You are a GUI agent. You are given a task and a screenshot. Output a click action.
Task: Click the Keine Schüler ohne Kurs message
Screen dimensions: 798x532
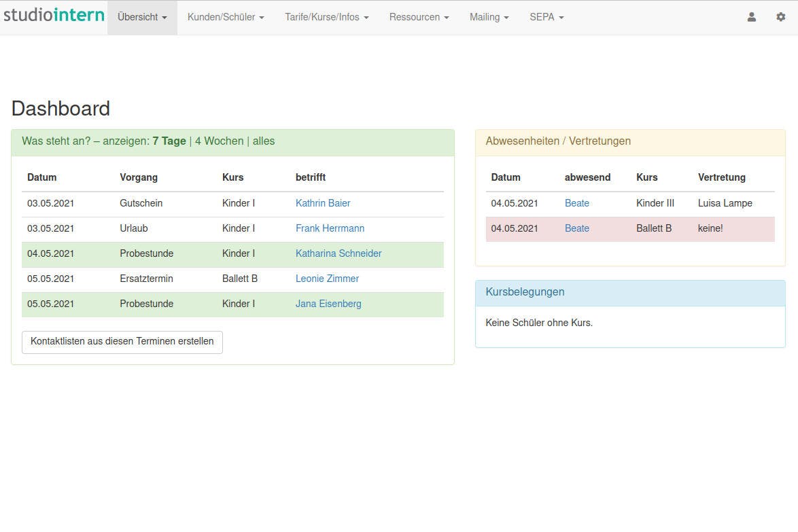coord(539,323)
